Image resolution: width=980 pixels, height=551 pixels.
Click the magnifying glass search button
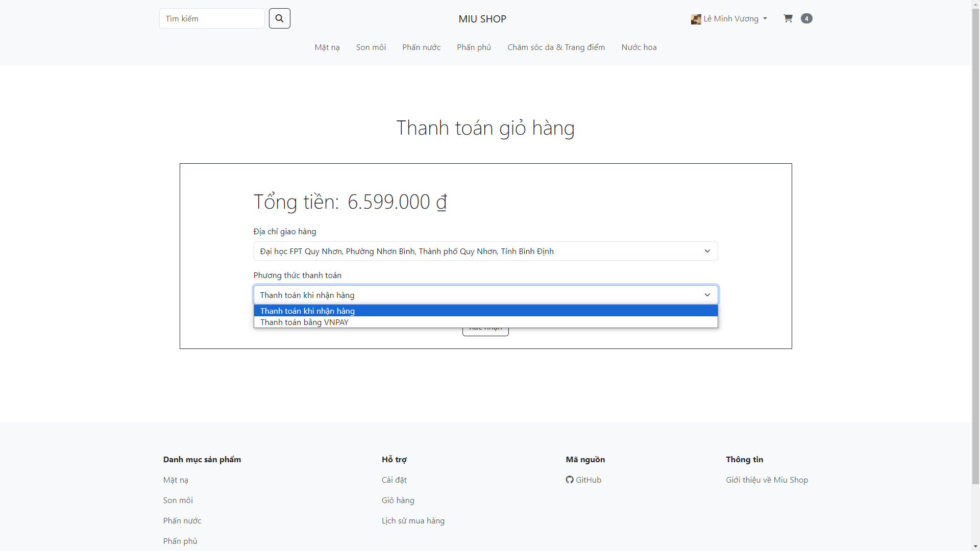pyautogui.click(x=279, y=18)
